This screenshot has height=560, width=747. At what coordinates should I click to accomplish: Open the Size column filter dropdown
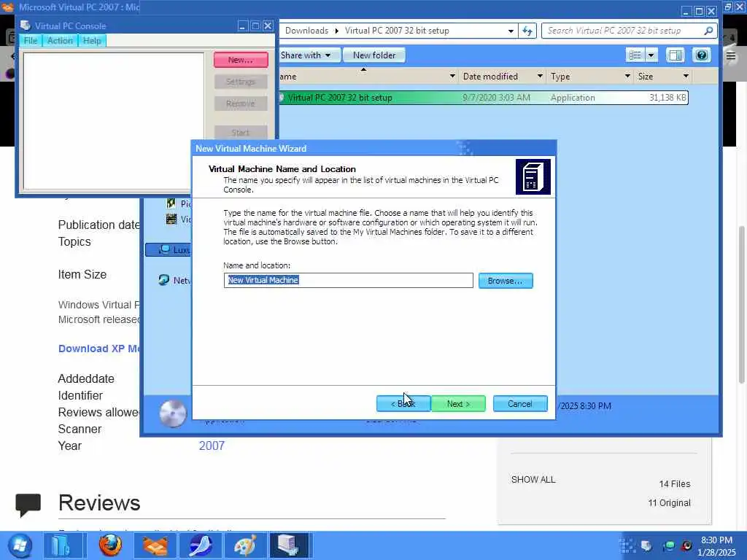coord(686,76)
